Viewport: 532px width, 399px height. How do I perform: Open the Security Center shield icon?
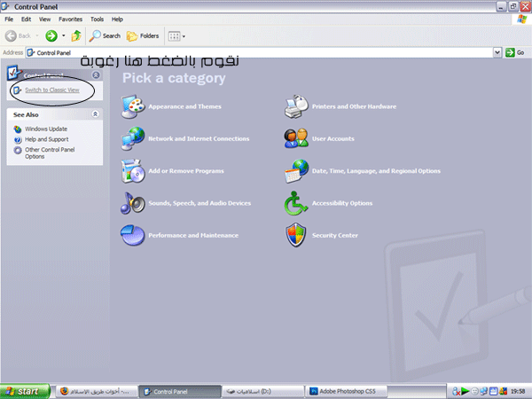coord(296,235)
